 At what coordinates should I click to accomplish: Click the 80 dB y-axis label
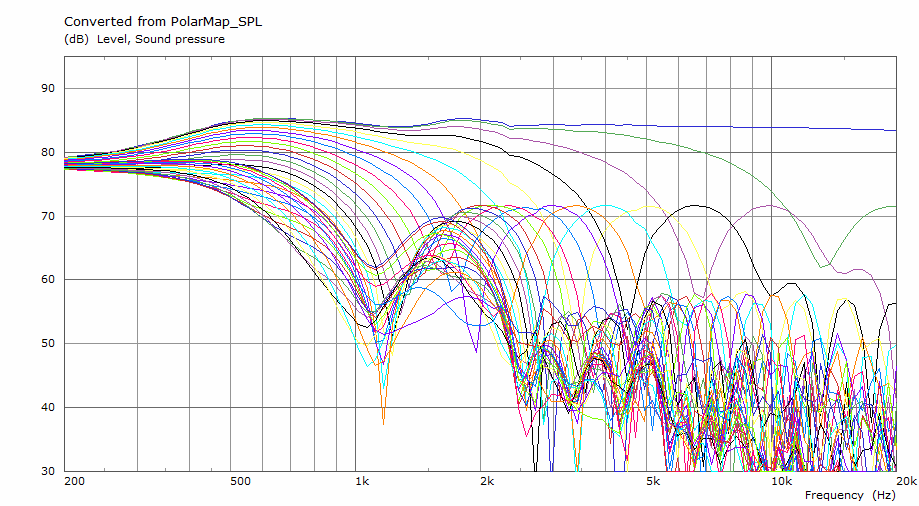coord(47,152)
